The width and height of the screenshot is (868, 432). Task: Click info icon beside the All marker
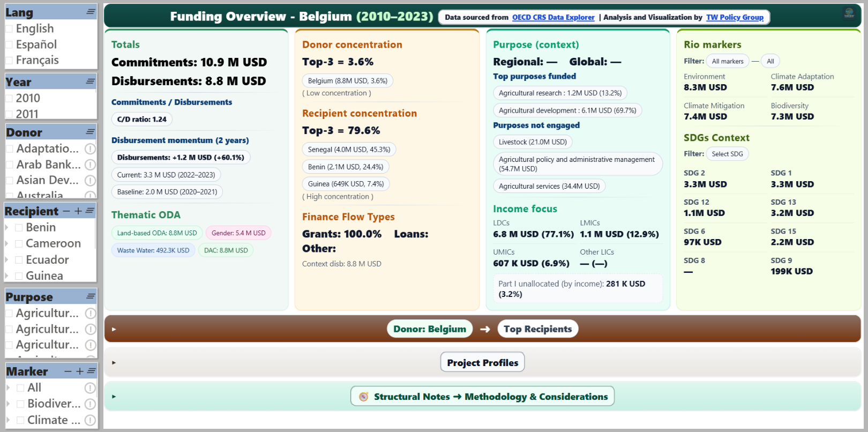pos(91,388)
